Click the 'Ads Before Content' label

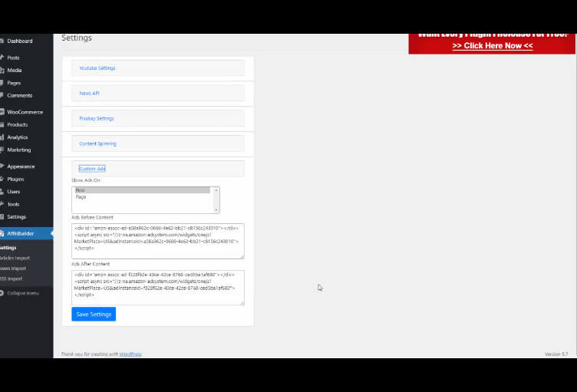(x=92, y=218)
